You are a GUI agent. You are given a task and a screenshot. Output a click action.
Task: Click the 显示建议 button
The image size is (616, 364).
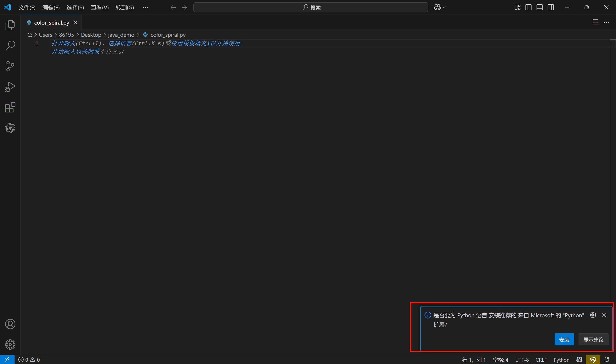593,339
